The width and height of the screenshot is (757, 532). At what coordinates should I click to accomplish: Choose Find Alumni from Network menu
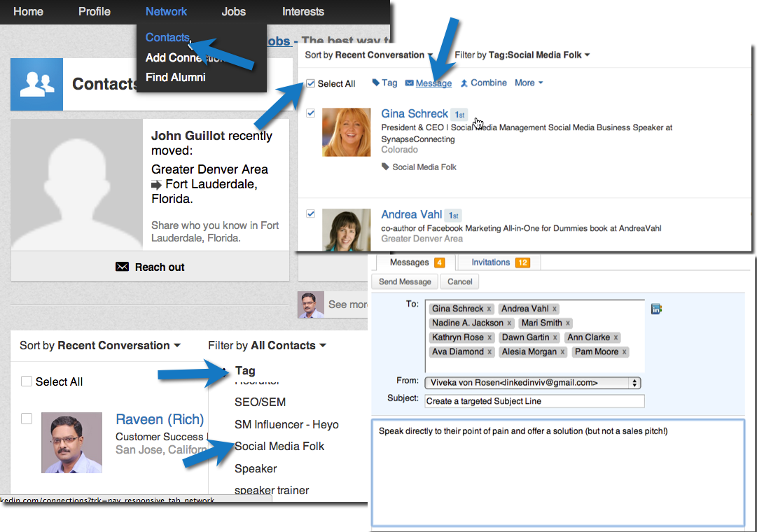tap(176, 77)
